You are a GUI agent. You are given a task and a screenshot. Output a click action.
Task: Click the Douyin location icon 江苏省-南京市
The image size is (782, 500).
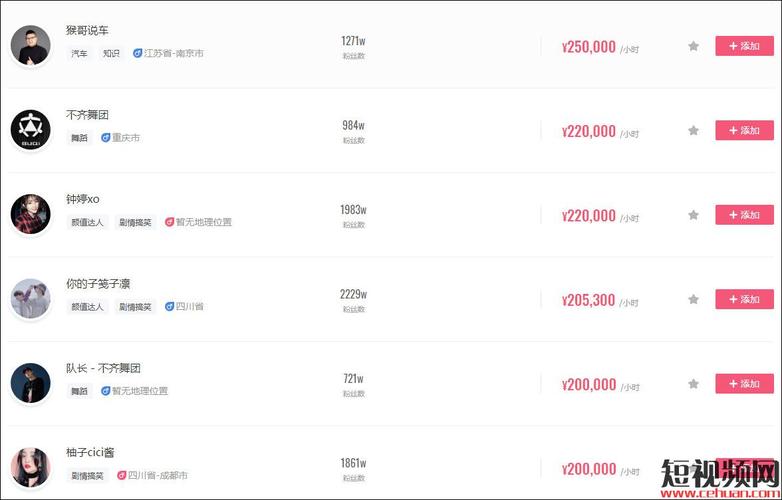tap(138, 53)
